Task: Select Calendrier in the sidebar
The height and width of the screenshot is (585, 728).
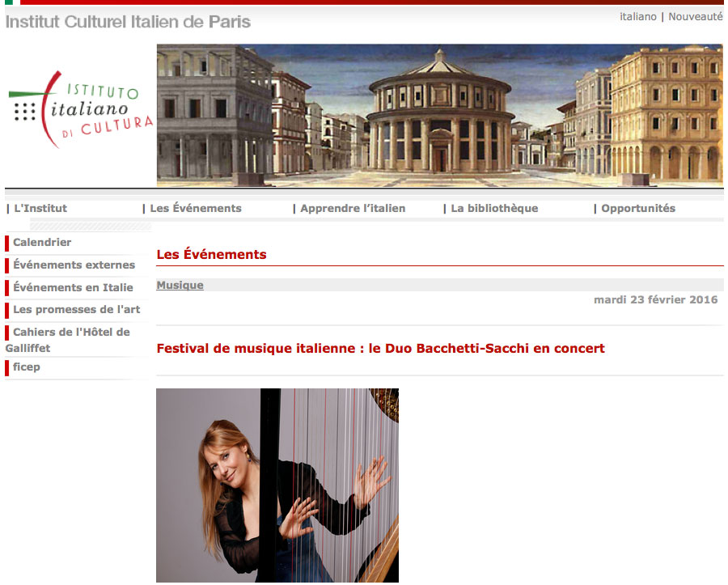Action: pos(42,243)
